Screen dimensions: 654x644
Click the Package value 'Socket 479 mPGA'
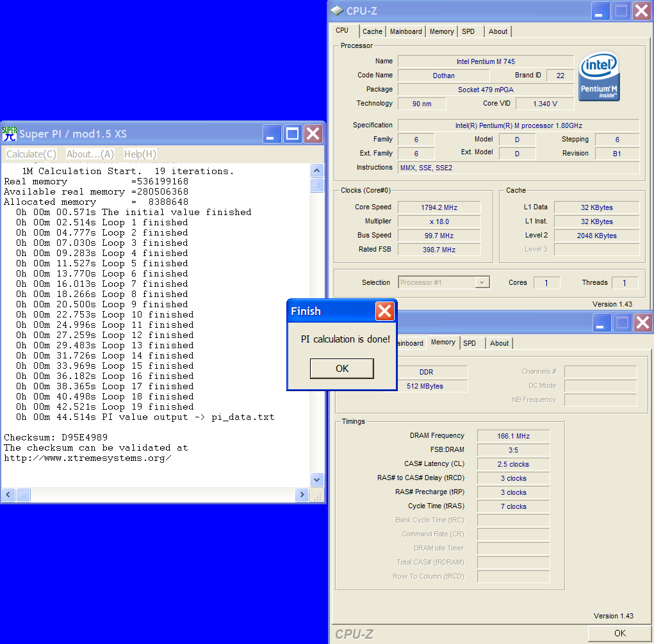coord(486,90)
